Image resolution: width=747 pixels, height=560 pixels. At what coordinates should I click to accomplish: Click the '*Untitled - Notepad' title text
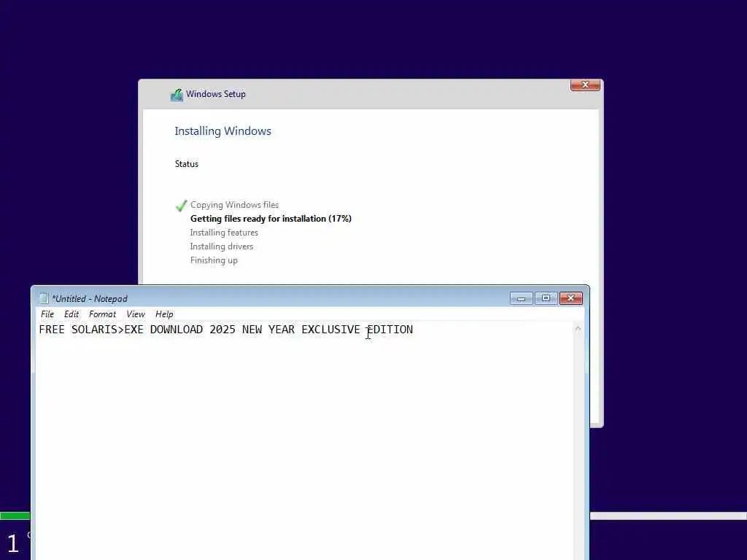90,298
